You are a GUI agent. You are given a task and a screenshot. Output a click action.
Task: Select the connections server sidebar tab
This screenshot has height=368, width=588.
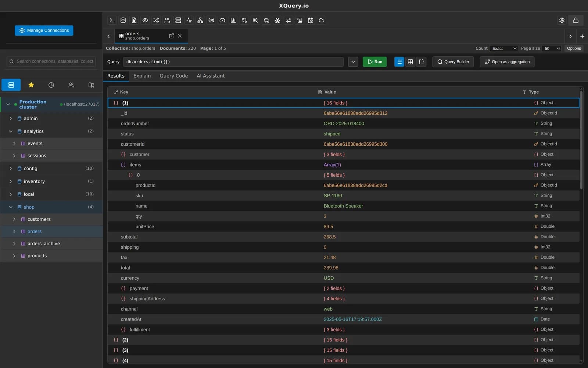[11, 85]
